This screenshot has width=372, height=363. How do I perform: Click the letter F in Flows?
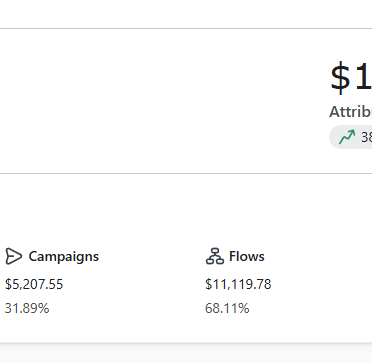pos(233,256)
